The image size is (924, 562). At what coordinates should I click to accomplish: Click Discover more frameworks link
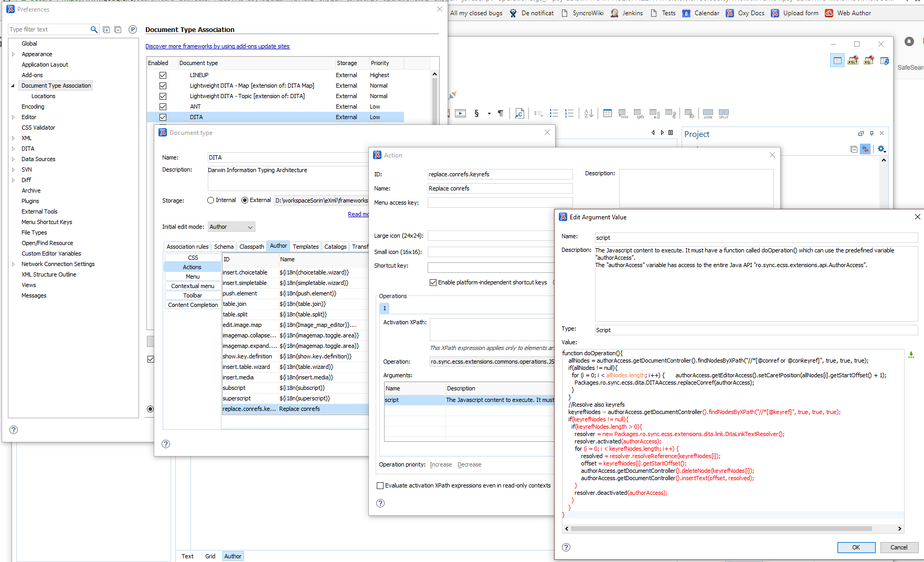click(x=217, y=46)
